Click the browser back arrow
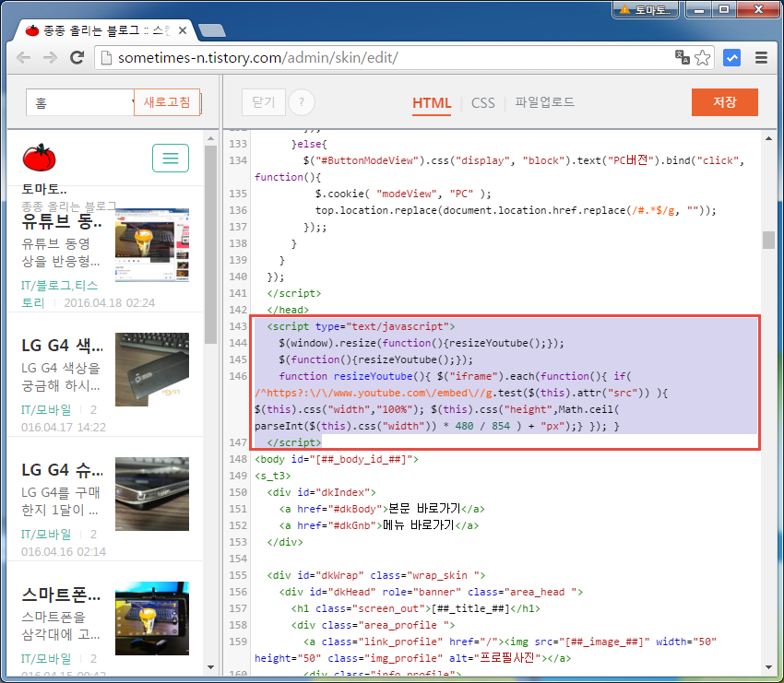This screenshot has width=784, height=683. point(23,58)
